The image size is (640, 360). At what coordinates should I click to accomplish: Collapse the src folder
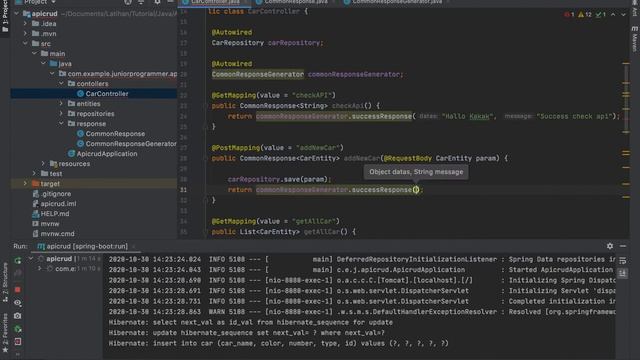(x=25, y=43)
